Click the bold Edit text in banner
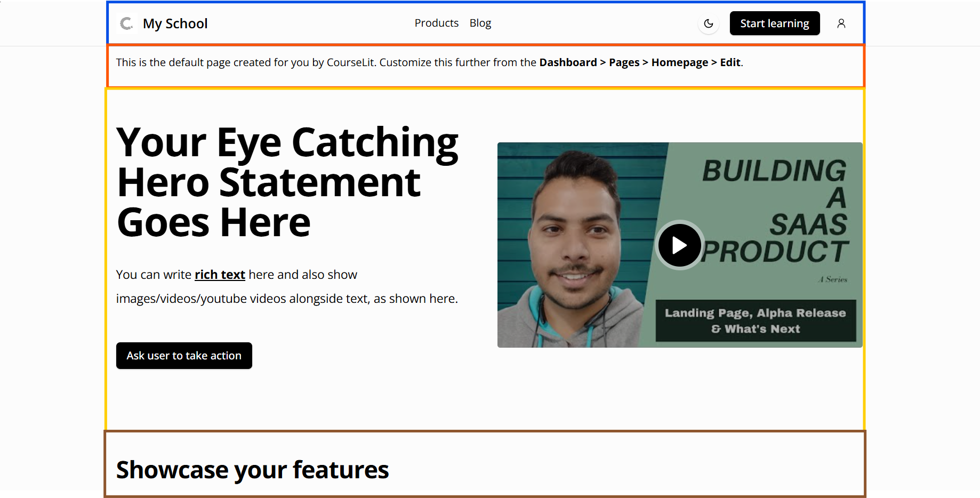The height and width of the screenshot is (498, 980). 730,62
